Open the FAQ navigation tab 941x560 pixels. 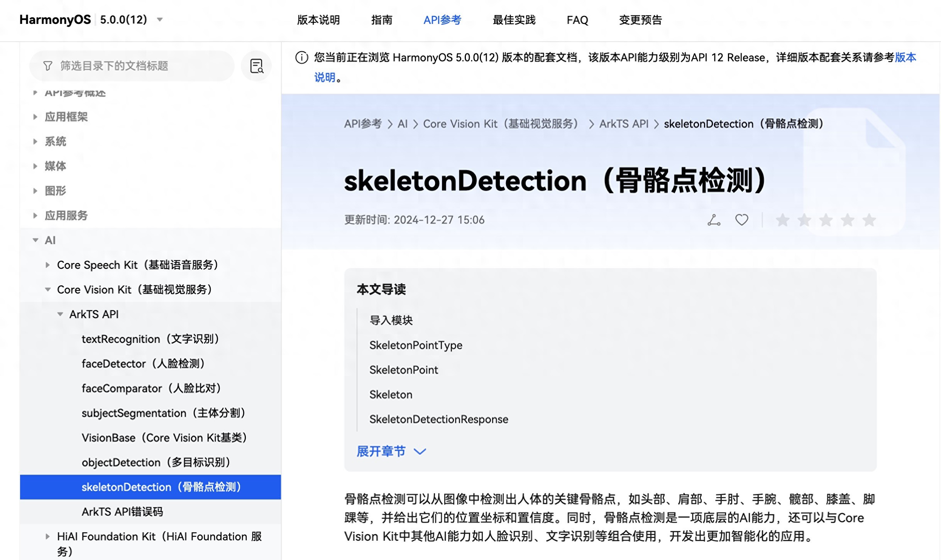pos(577,20)
